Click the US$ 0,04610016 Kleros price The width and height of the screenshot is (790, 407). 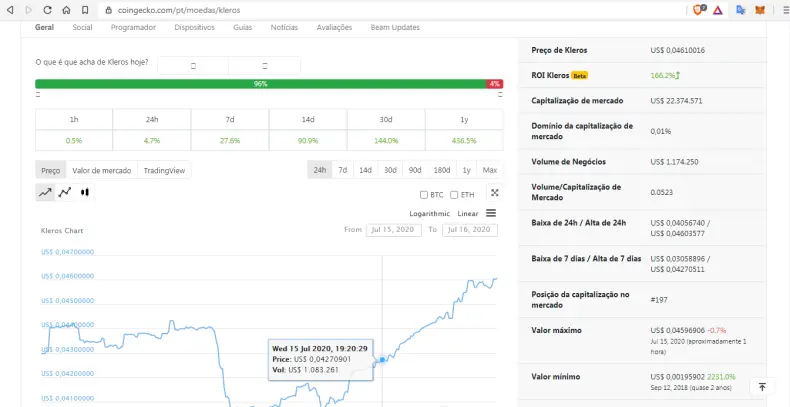click(x=677, y=50)
